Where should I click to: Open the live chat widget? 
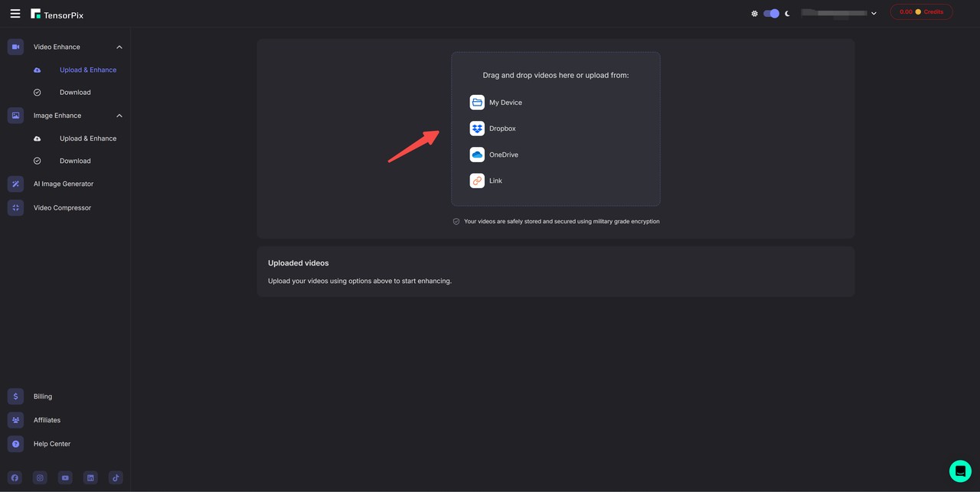tap(959, 471)
